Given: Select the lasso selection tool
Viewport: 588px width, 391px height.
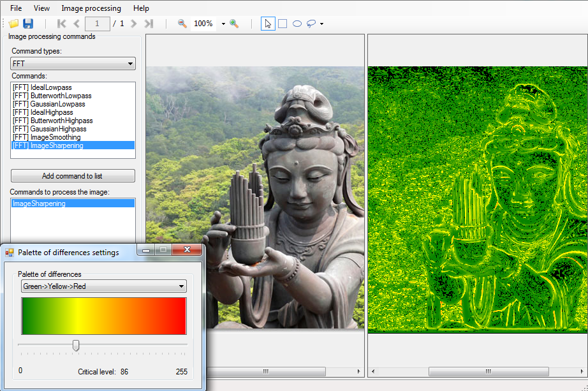Looking at the screenshot, I should coord(311,24).
